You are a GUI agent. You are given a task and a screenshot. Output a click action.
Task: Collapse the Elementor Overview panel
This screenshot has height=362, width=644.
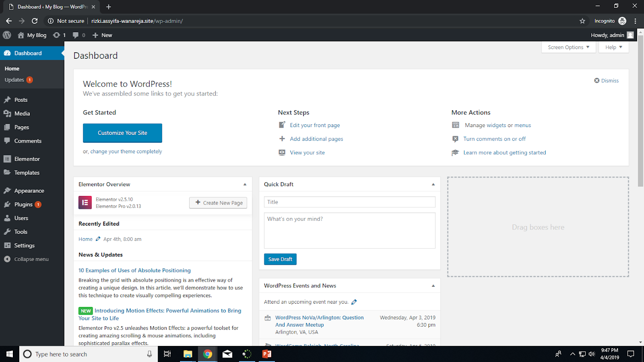pos(245,184)
